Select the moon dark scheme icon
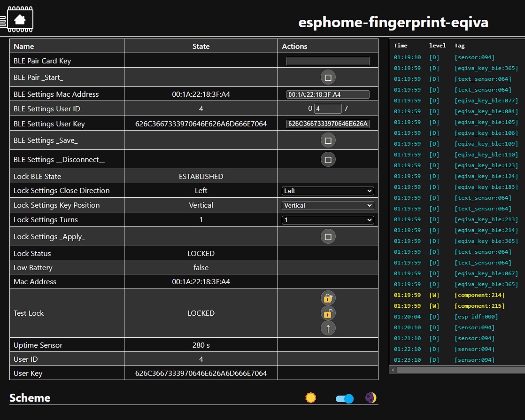525x420 pixels. coord(371,397)
